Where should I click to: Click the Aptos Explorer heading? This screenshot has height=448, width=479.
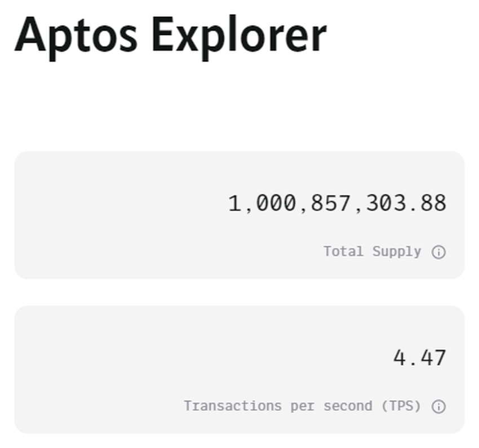(170, 35)
